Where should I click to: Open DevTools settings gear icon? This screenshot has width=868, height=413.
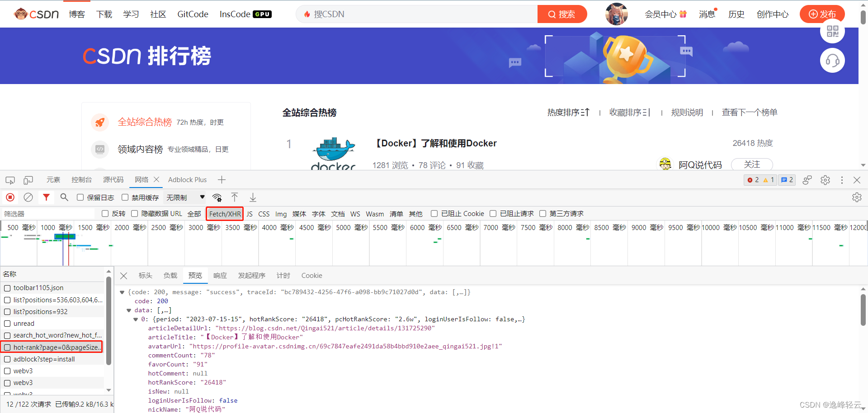825,180
